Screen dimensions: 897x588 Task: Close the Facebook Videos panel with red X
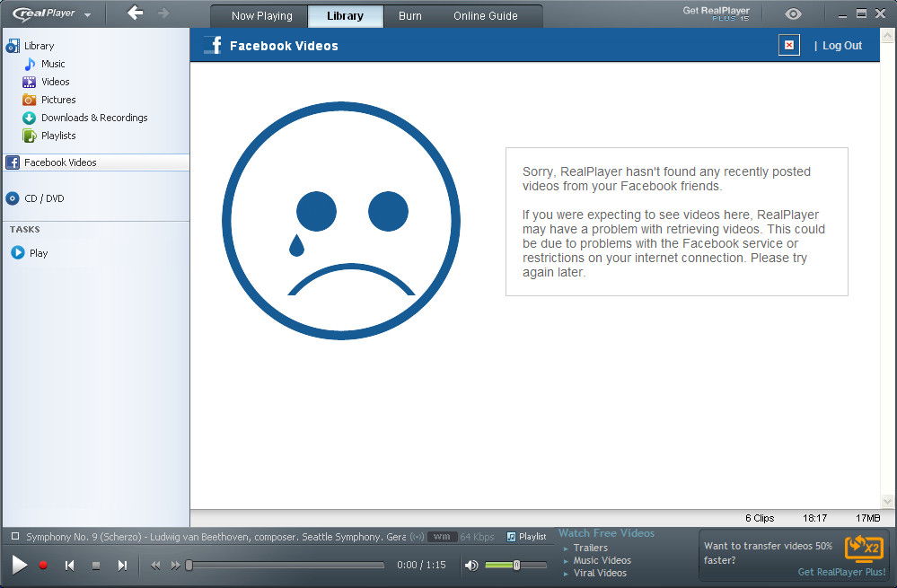pos(789,45)
